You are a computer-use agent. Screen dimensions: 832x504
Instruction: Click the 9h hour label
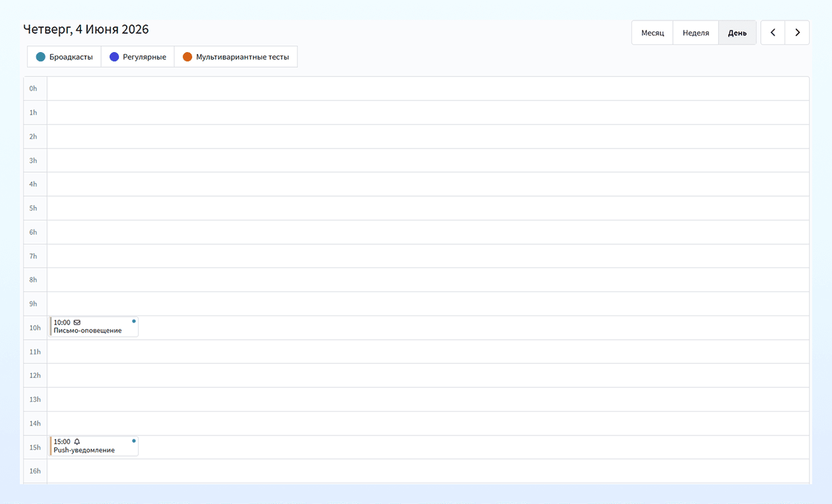pos(33,303)
